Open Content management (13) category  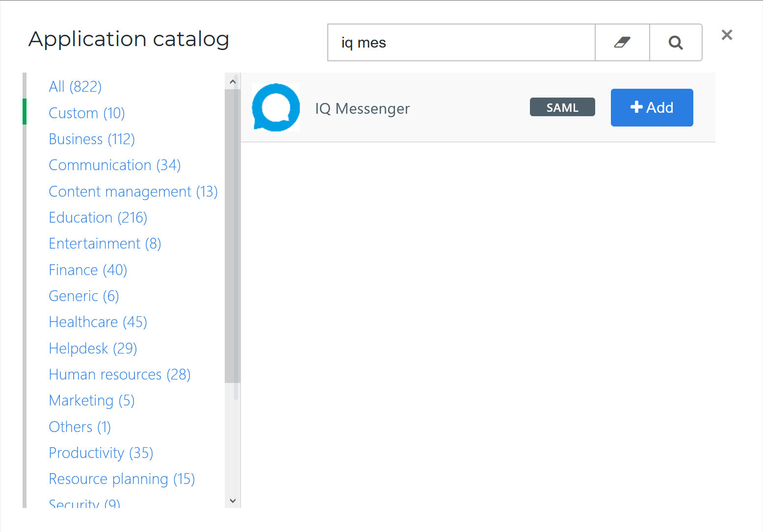point(133,192)
